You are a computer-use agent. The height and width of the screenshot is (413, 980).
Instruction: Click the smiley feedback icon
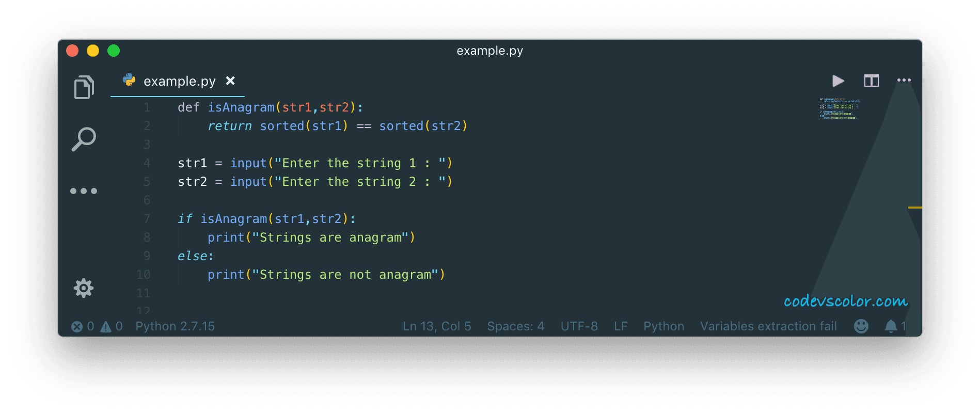(x=861, y=326)
